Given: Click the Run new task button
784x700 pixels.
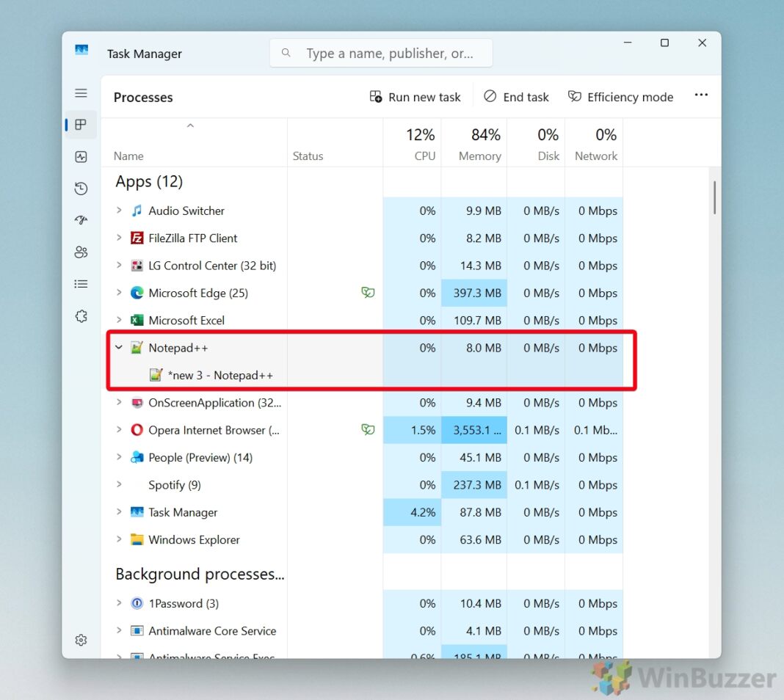Looking at the screenshot, I should (x=415, y=96).
